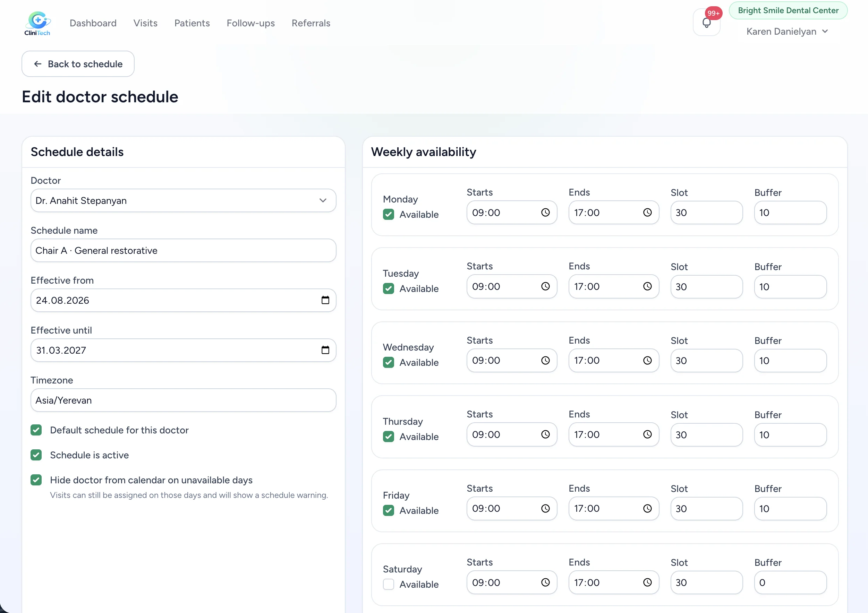Click the CliniTech logo icon
The image size is (868, 613).
37,24
